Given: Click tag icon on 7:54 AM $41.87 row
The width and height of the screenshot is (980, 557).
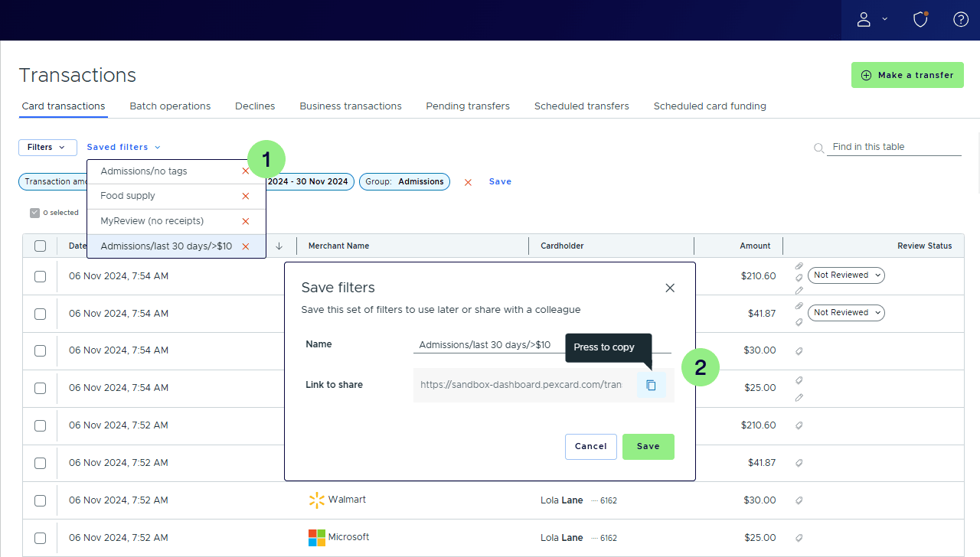Looking at the screenshot, I should pyautogui.click(x=799, y=321).
